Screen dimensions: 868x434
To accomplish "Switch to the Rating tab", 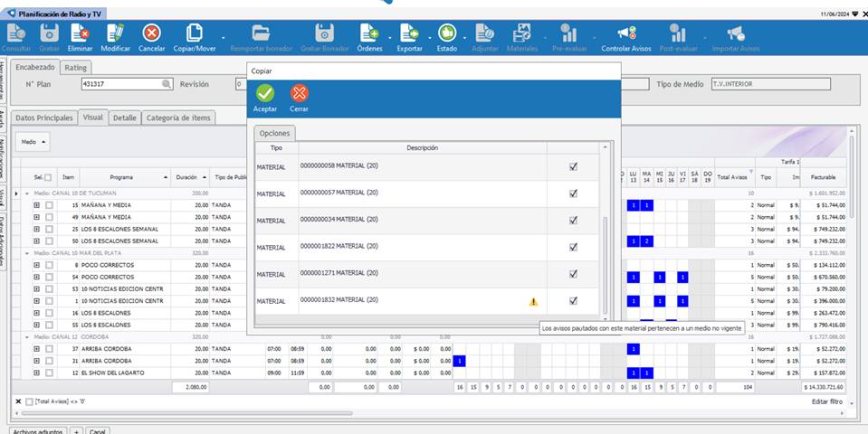I will pyautogui.click(x=75, y=68).
